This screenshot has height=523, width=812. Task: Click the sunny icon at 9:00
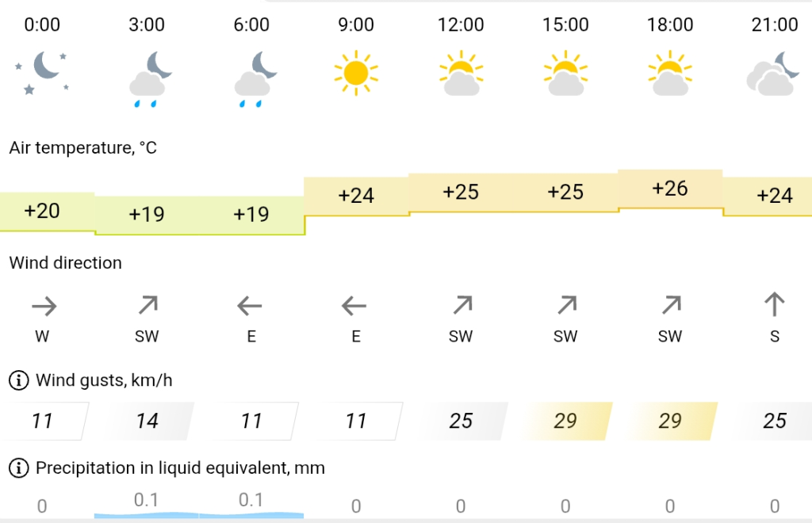tap(356, 73)
